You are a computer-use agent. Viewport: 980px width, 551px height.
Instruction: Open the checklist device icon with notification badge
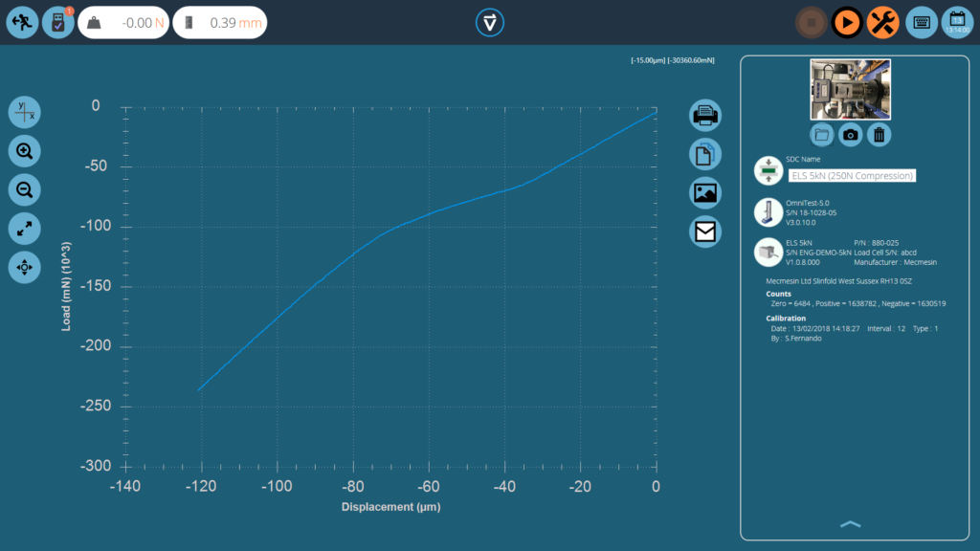[58, 22]
